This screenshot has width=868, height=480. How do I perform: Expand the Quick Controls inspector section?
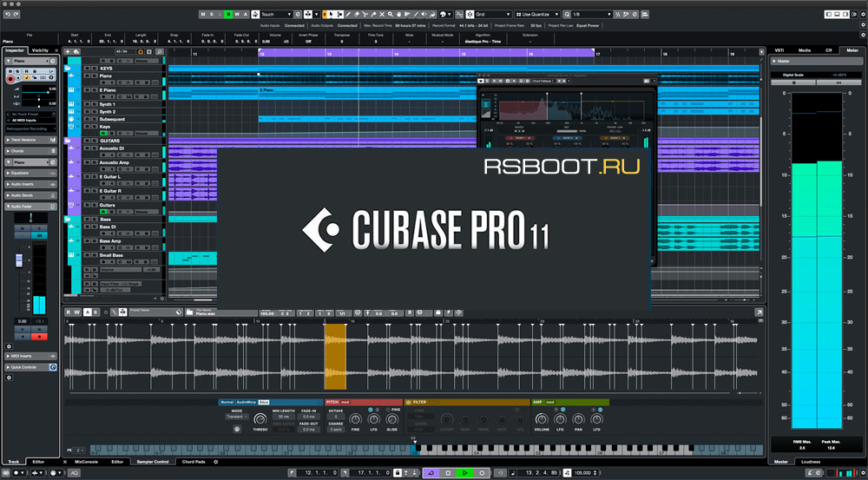coord(31,367)
